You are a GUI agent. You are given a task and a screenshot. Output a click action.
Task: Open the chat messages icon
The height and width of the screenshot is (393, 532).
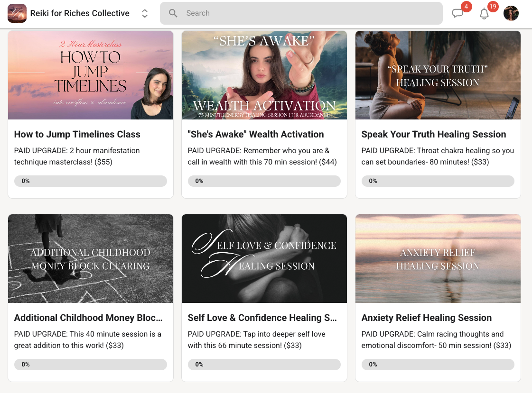457,13
